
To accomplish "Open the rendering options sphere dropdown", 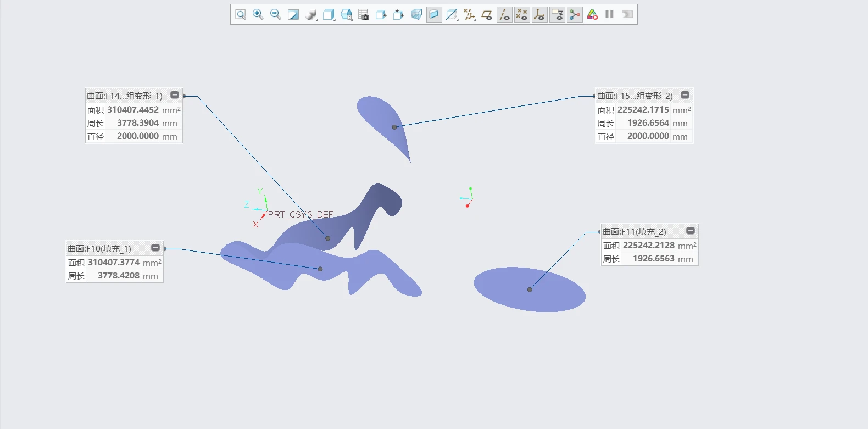I will pyautogui.click(x=311, y=14).
